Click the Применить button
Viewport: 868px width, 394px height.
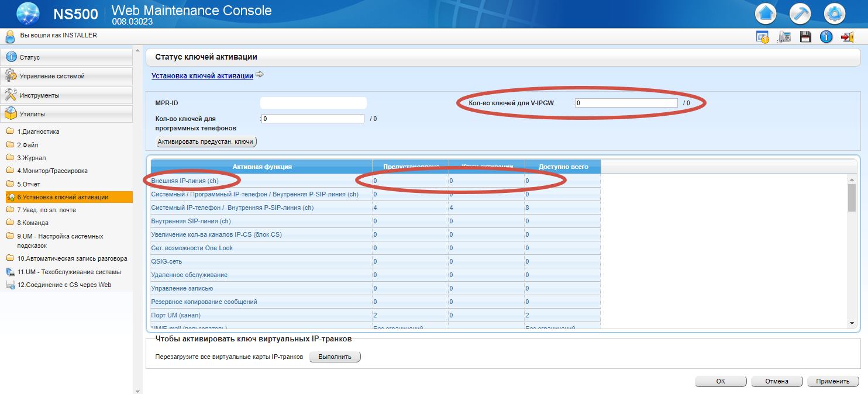[x=833, y=381]
